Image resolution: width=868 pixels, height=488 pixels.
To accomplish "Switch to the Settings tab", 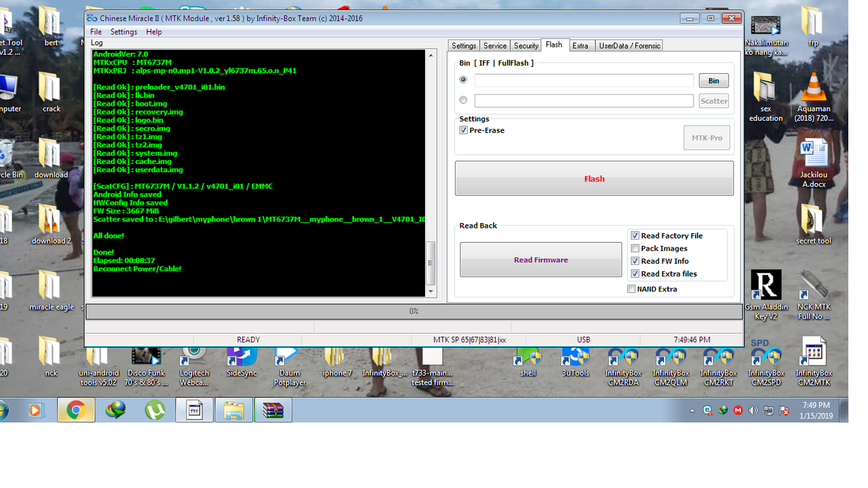I will pos(464,45).
